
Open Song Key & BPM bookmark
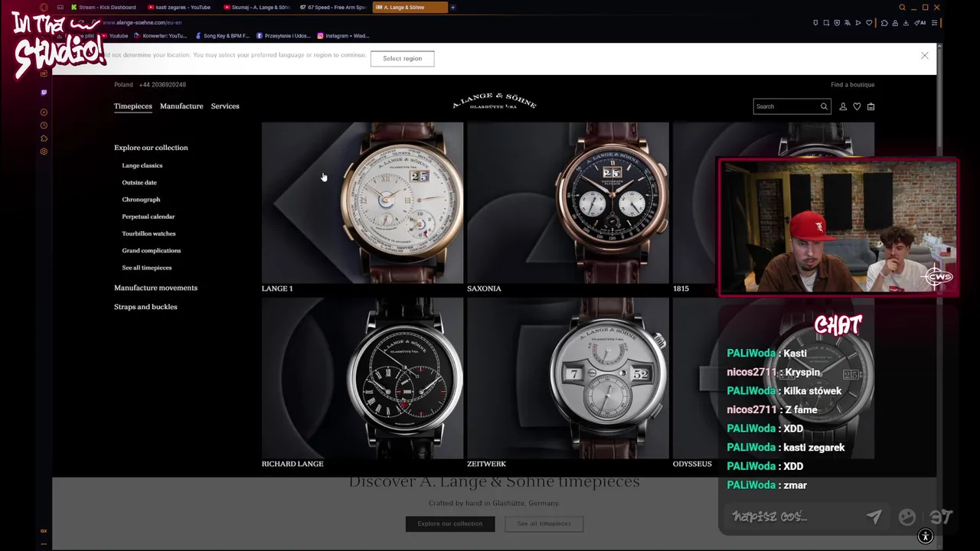[x=222, y=36]
